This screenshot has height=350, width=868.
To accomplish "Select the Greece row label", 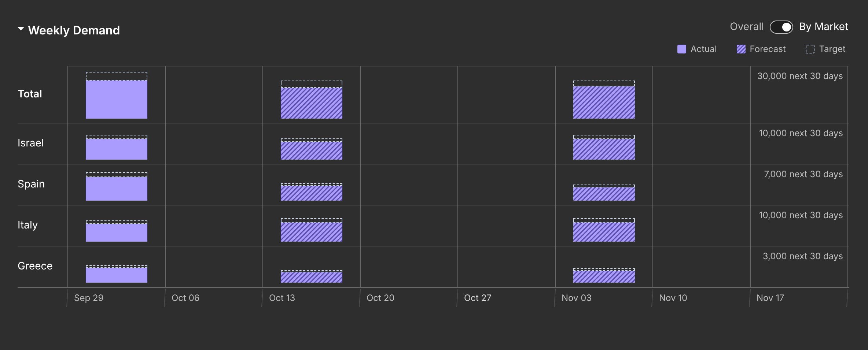I will click(x=35, y=266).
